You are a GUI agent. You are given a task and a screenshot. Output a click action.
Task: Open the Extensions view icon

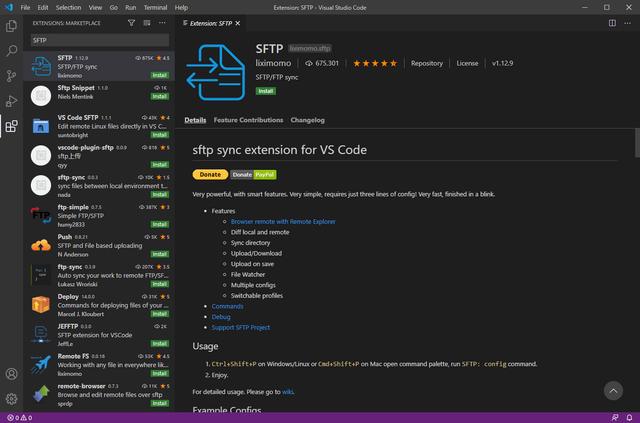click(x=11, y=126)
